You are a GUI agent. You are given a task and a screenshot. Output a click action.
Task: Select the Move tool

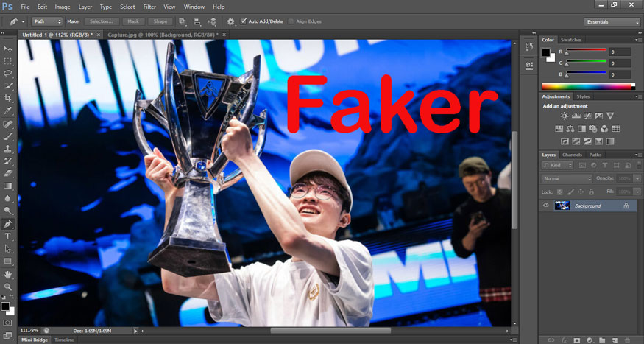(8, 49)
